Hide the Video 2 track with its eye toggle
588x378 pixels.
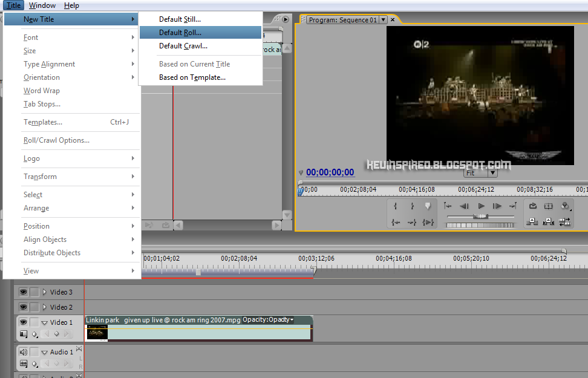pyautogui.click(x=22, y=306)
